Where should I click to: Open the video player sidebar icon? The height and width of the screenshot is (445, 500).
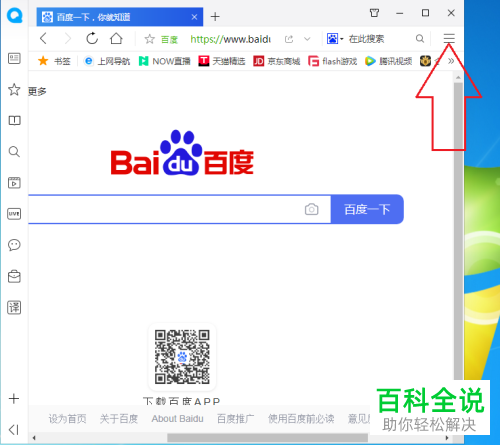[x=14, y=183]
